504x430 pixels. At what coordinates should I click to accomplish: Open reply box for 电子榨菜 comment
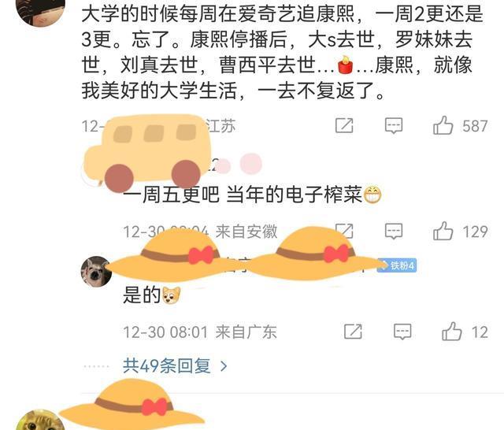tap(394, 231)
